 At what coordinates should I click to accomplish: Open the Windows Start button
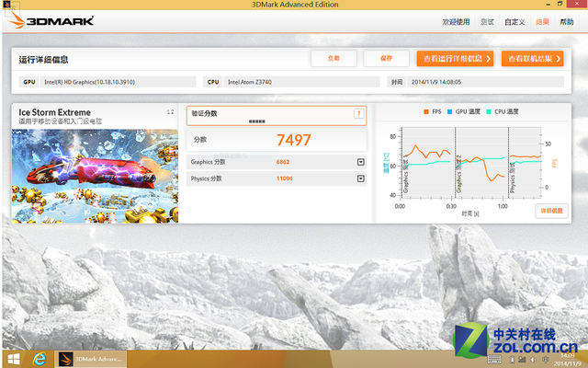[x=14, y=360]
